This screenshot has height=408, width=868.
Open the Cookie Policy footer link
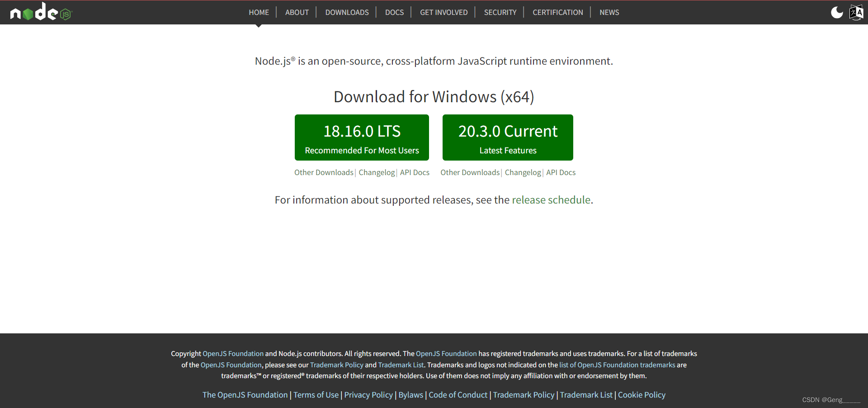pos(642,395)
